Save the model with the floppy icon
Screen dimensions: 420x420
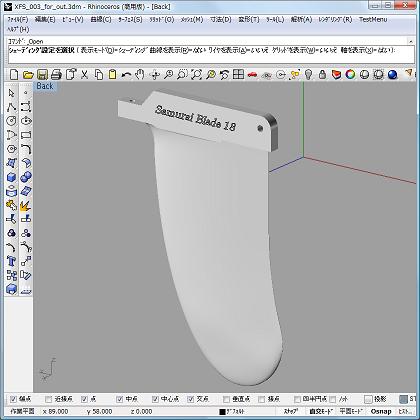[42, 75]
